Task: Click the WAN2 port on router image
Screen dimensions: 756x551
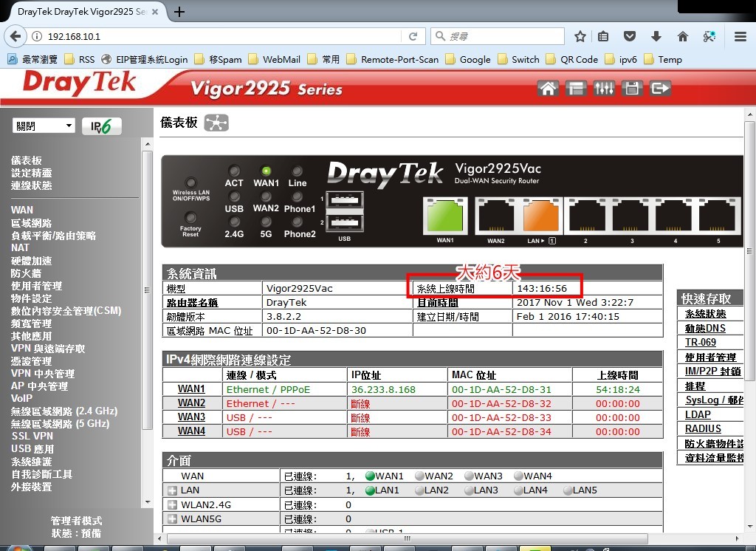Action: tap(496, 216)
